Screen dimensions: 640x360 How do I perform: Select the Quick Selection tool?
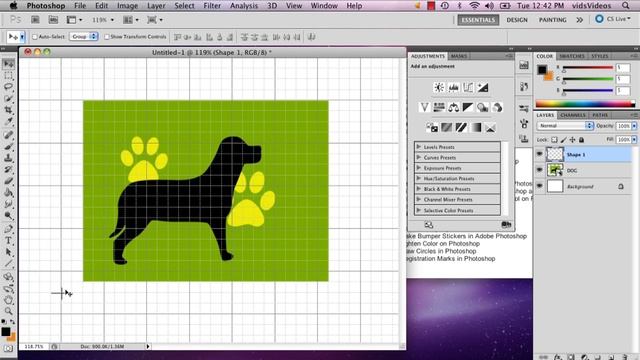(x=9, y=98)
